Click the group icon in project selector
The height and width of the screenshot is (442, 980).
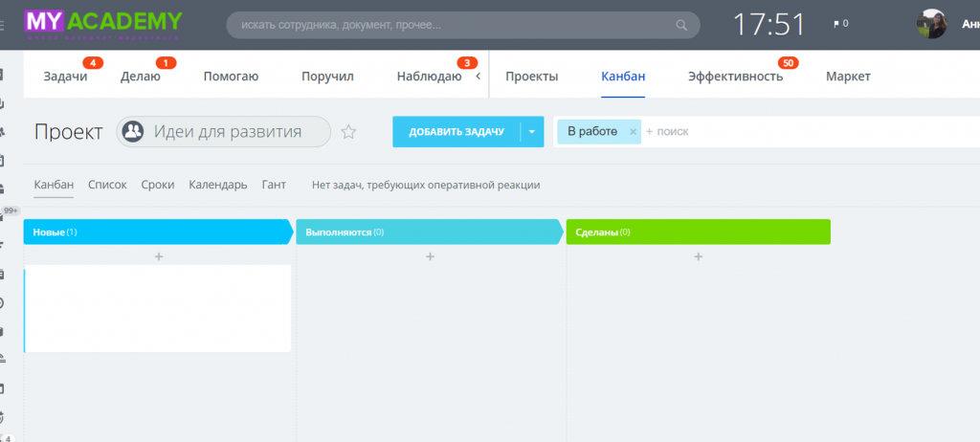(132, 132)
